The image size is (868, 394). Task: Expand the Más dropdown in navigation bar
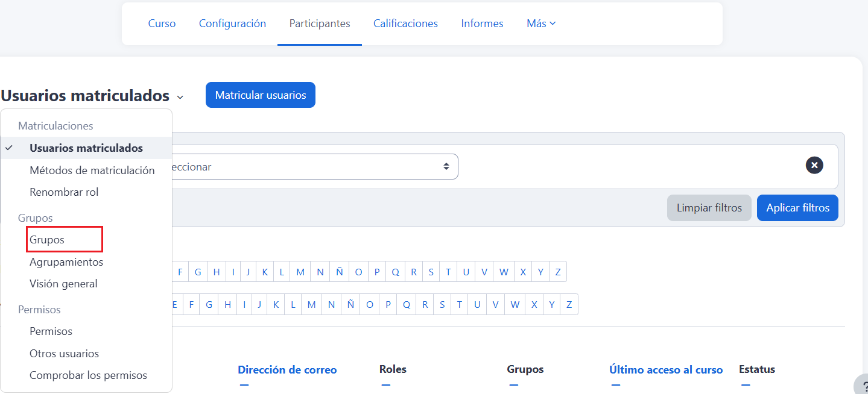coord(540,23)
